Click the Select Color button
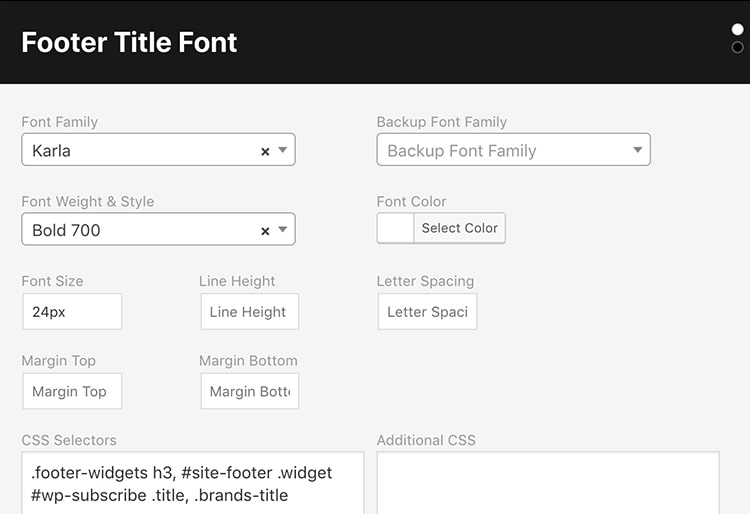 tap(459, 228)
